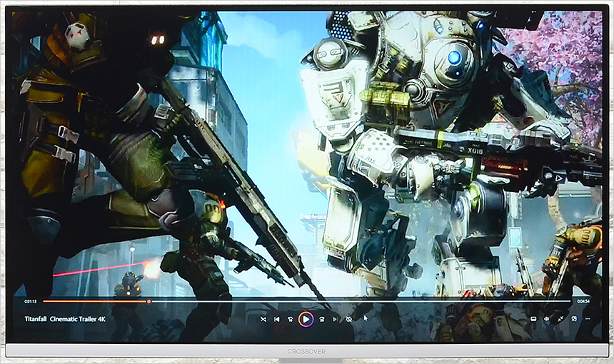Image resolution: width=614 pixels, height=364 pixels.
Task: Skip back 10 seconds
Action: [290, 319]
